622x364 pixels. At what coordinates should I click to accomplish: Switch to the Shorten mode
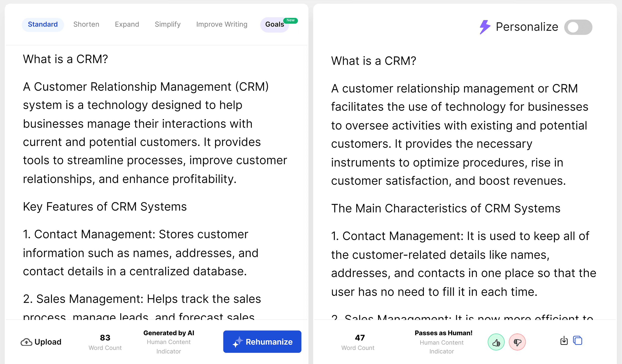[86, 24]
